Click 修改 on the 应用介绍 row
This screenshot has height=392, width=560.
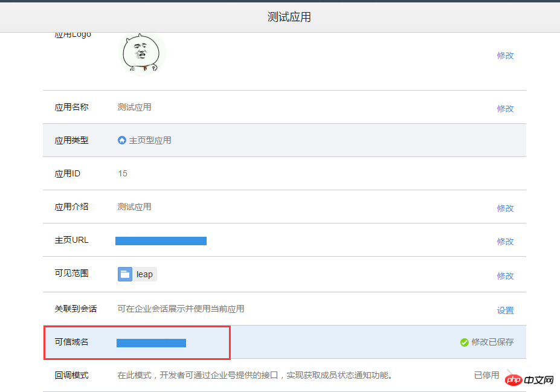pos(505,208)
